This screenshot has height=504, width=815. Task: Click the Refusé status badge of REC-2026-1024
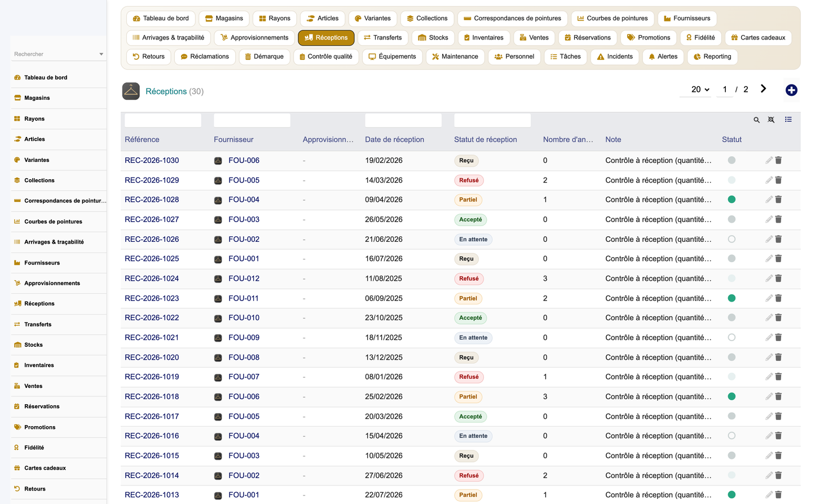[x=469, y=278]
